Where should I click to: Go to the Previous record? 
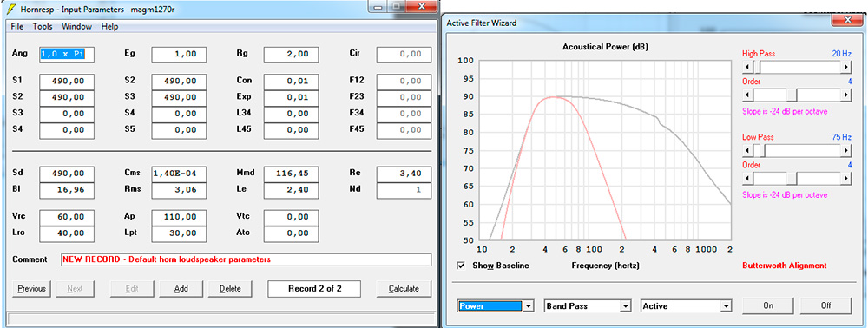[x=31, y=289]
